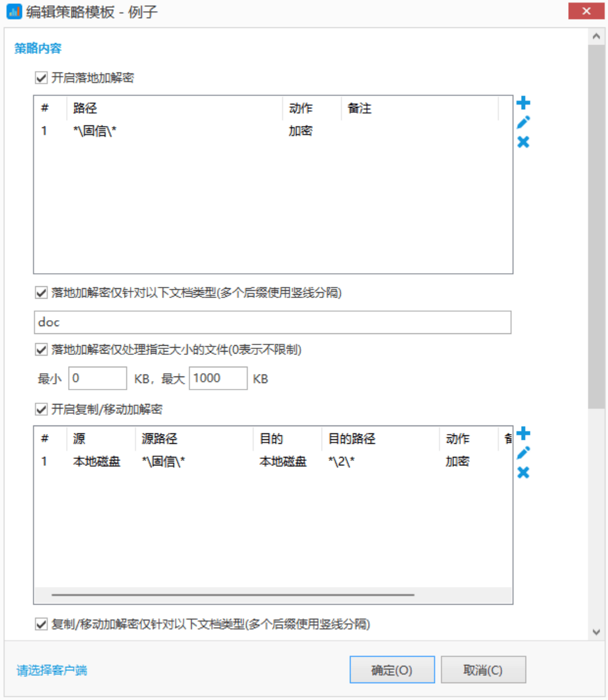Click scroll down arrow on vertical scrollbar
The height and width of the screenshot is (700, 608).
[x=596, y=631]
